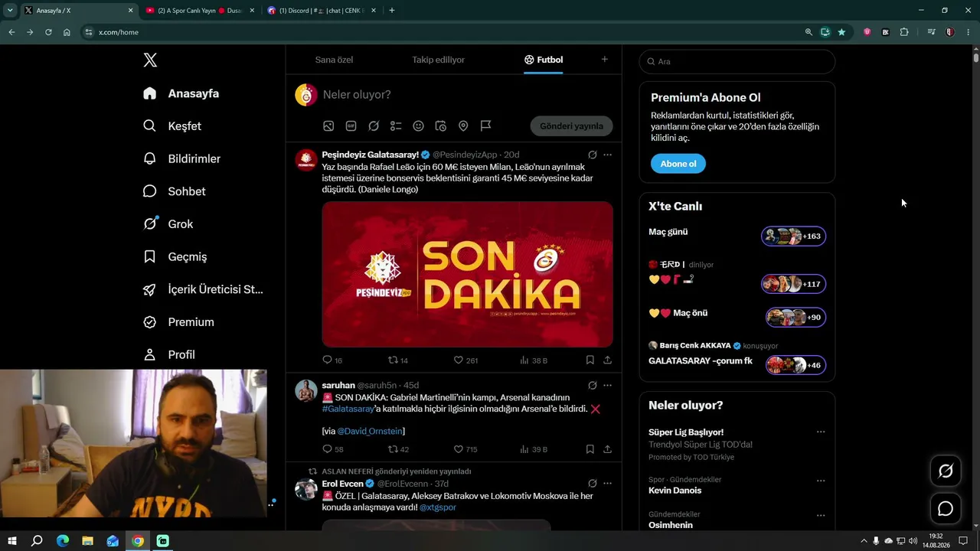Open the floating Grok button at right
This screenshot has height=551, width=980.
coord(946,471)
